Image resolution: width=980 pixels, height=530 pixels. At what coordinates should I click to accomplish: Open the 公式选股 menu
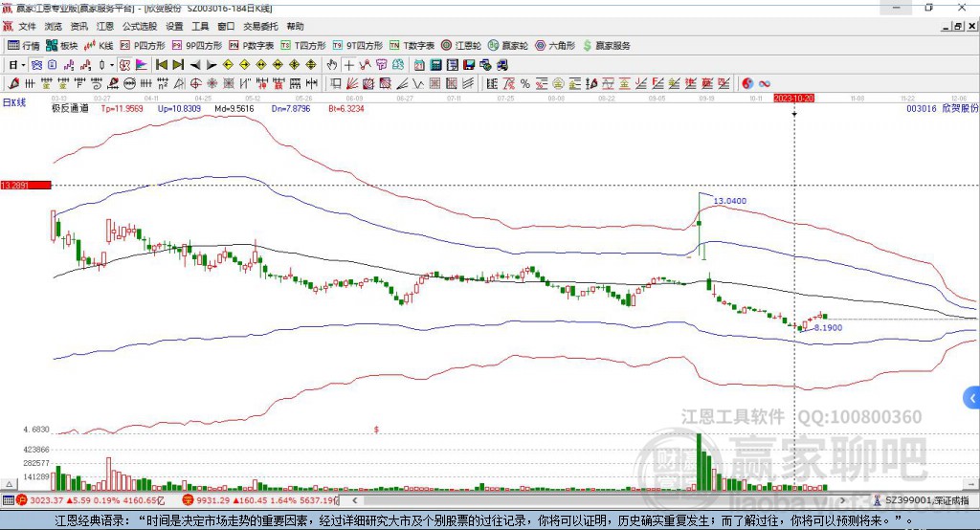(140, 26)
